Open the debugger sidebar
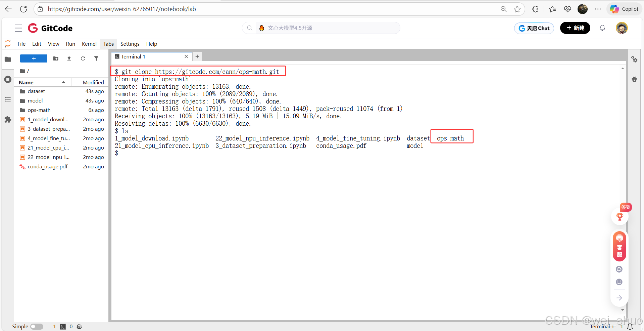The width and height of the screenshot is (644, 331). coord(634,80)
